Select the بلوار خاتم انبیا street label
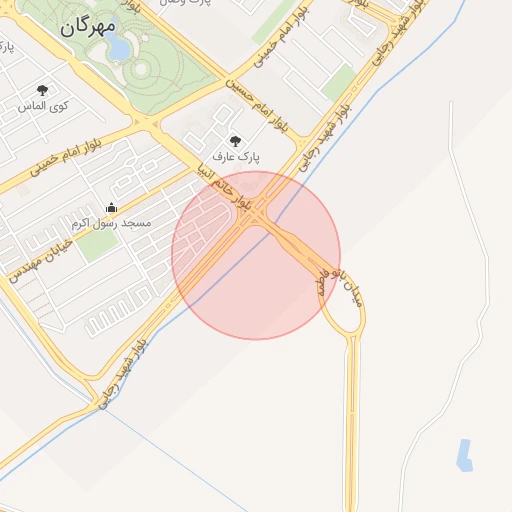Screen dimensions: 512x512 click(x=224, y=187)
